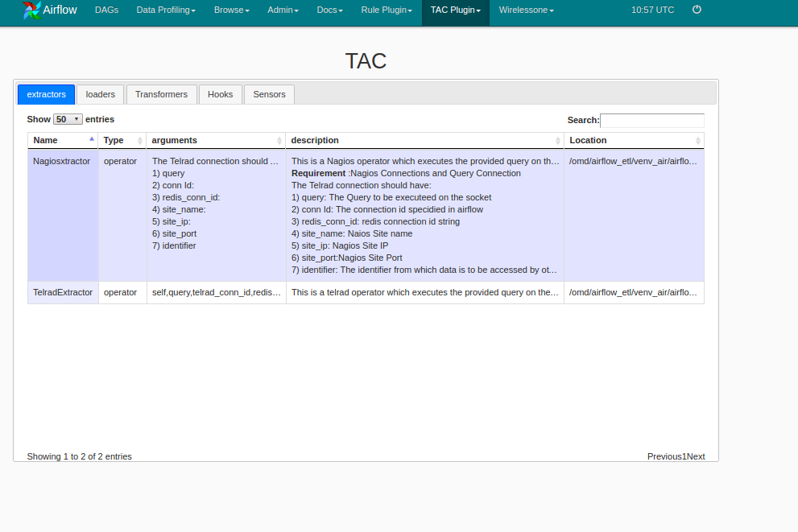Focus the Search input field
The width and height of the screenshot is (798, 532).
[x=652, y=121]
